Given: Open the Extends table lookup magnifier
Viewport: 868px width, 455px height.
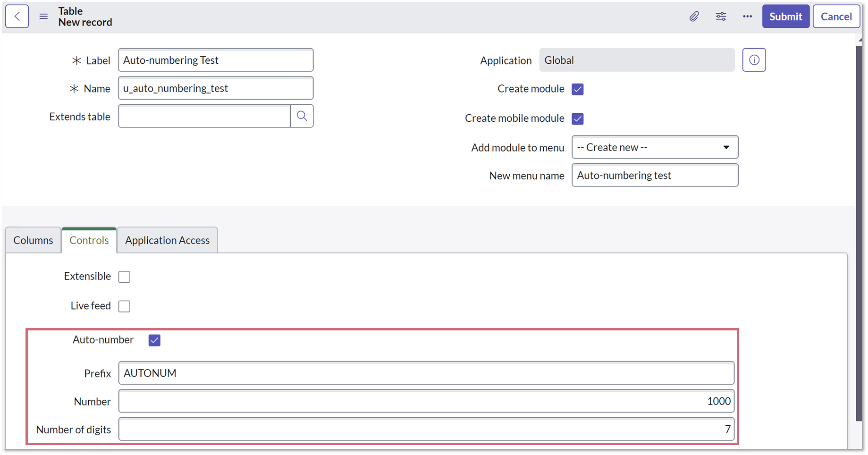Looking at the screenshot, I should [x=302, y=116].
